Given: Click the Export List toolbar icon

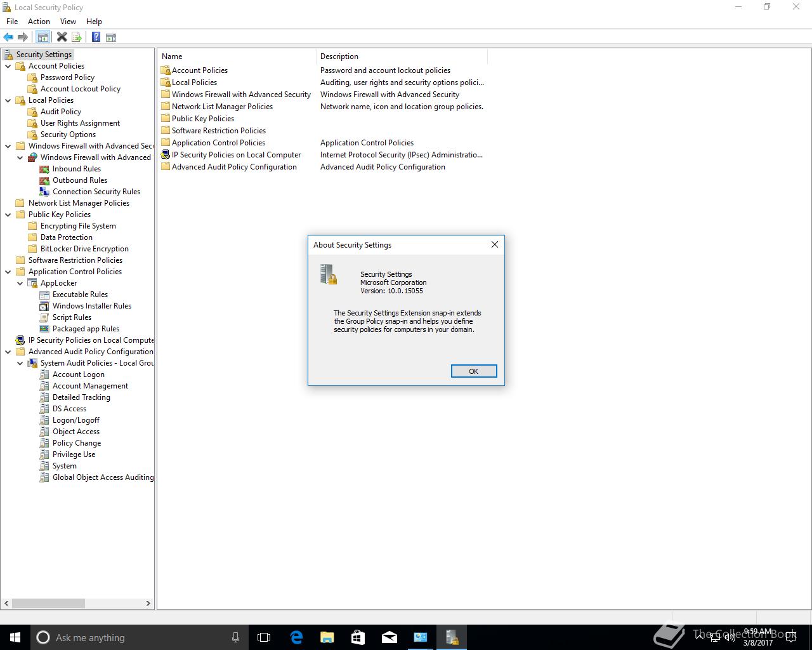Looking at the screenshot, I should pyautogui.click(x=77, y=37).
